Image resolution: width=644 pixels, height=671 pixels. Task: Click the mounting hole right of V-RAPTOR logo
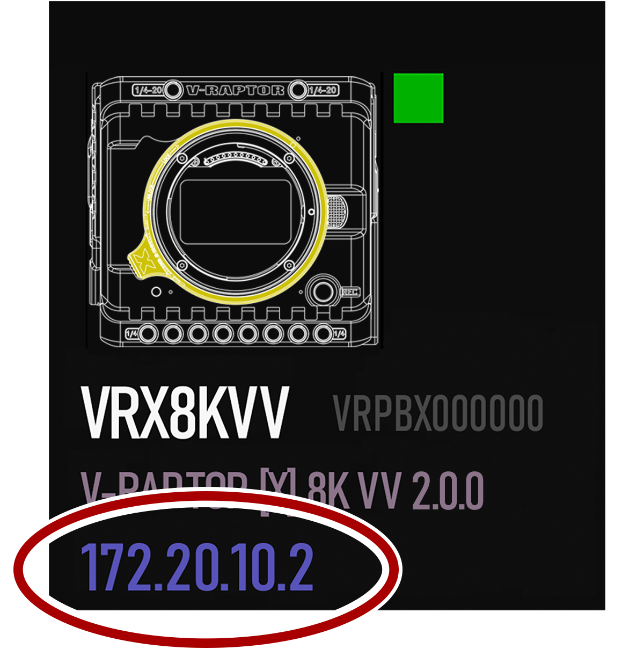pos(298,90)
